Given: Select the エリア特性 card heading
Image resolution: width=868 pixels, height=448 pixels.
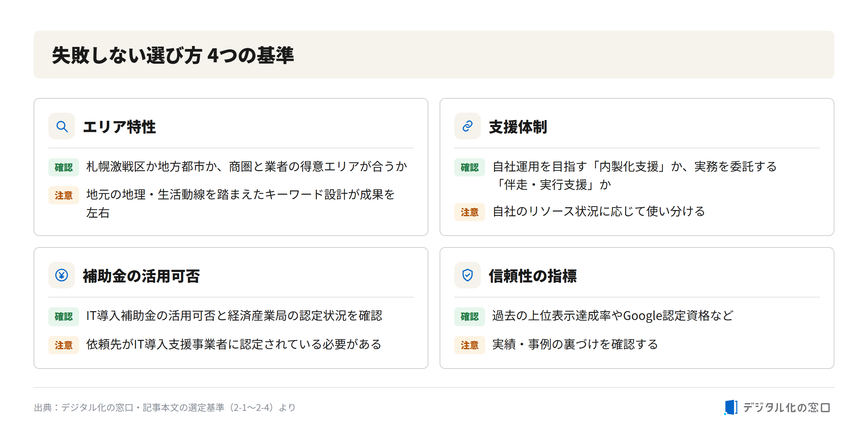Looking at the screenshot, I should click(x=119, y=127).
